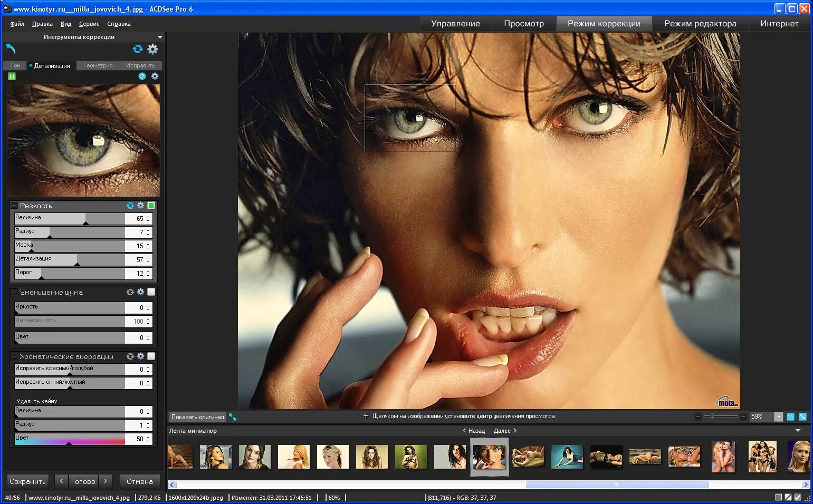
Task: Click the zoom-out minus icon
Action: click(x=698, y=416)
